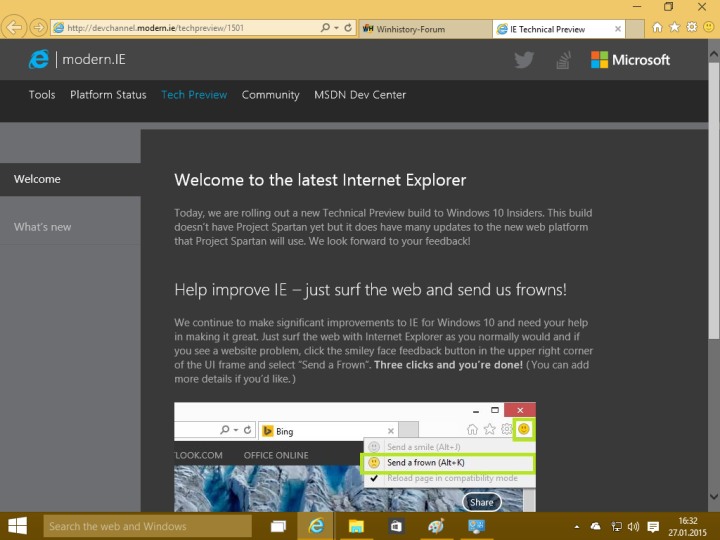Viewport: 720px width, 540px height.
Task: Click the modern.IE logo
Action: 77,59
